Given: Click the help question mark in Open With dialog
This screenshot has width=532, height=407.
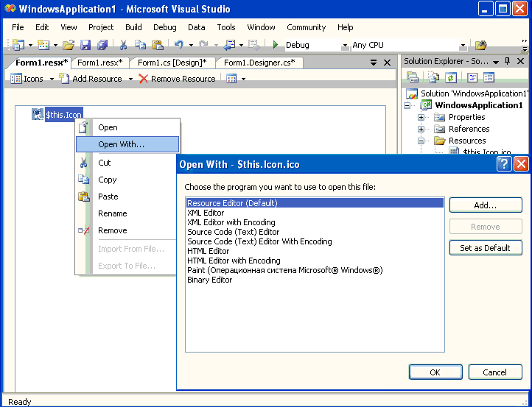Looking at the screenshot, I should (504, 165).
